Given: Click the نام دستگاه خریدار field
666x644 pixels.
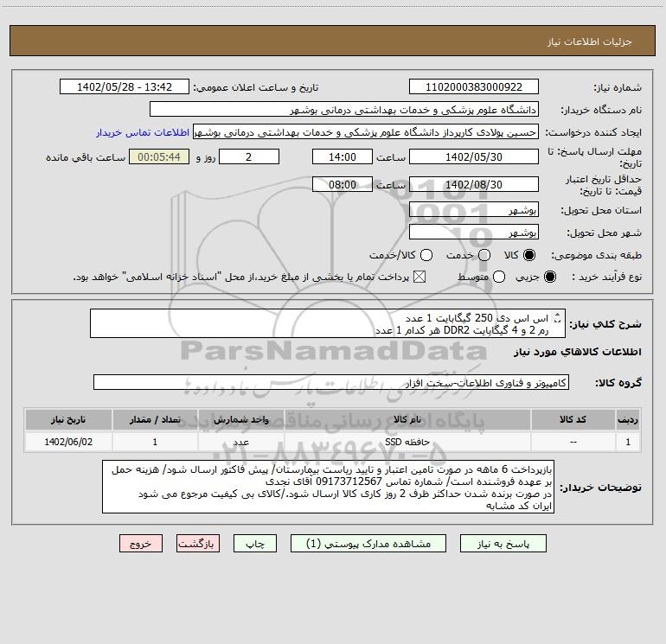Looking at the screenshot, I should [344, 109].
